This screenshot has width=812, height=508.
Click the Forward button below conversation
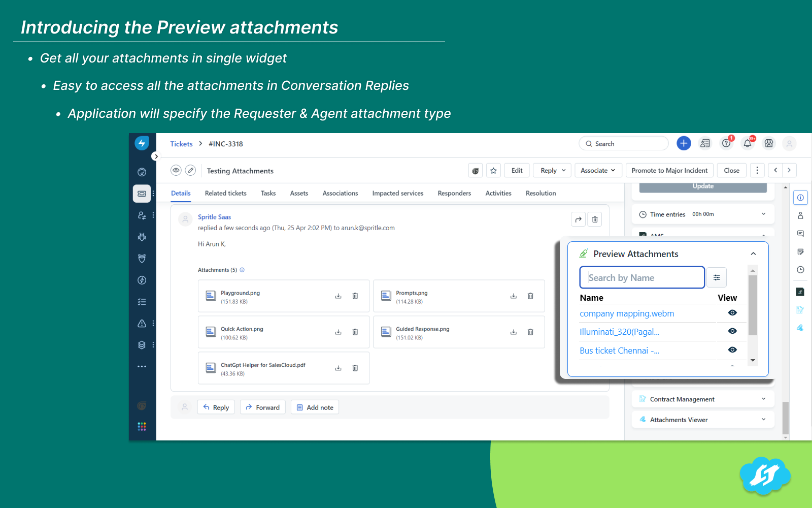click(263, 407)
